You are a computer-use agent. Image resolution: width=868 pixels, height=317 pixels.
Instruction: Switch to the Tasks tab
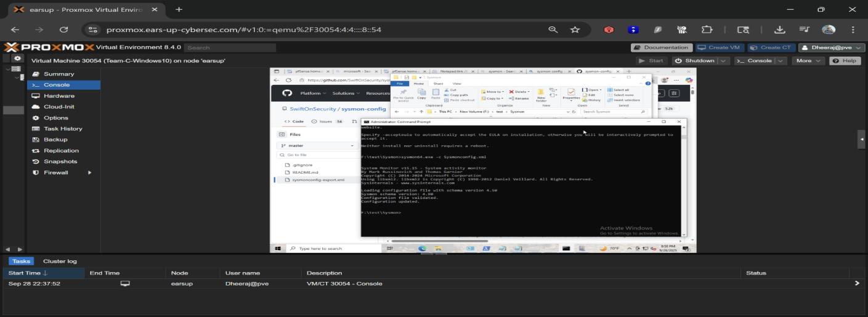tap(22, 261)
